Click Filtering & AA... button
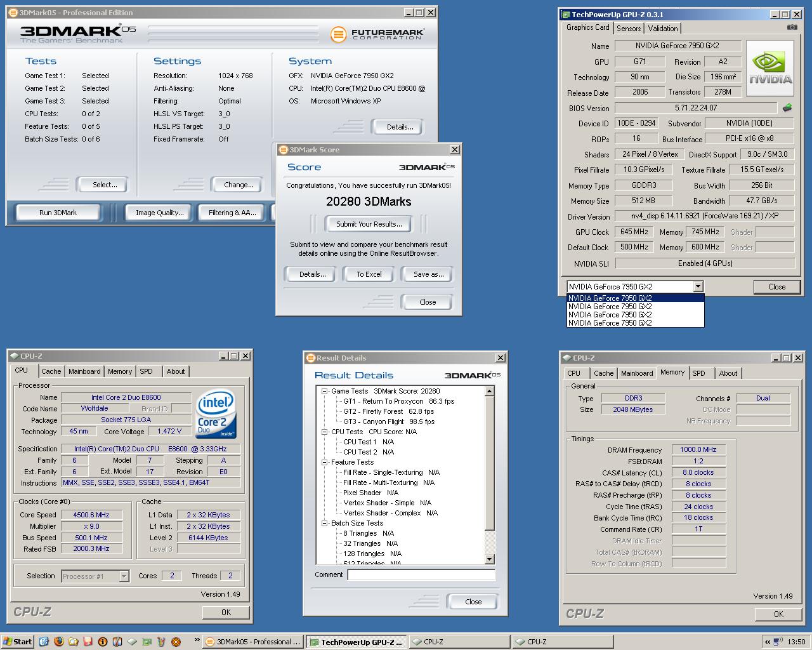Image resolution: width=812 pixels, height=650 pixels. click(x=233, y=213)
